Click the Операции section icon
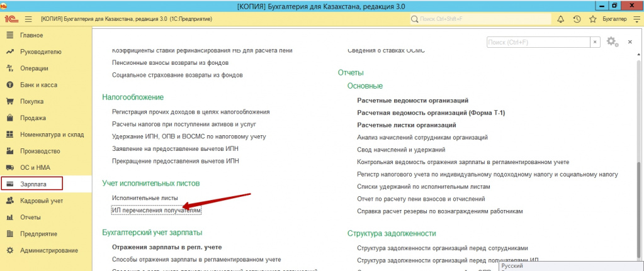The width and height of the screenshot is (644, 271). pos(10,69)
